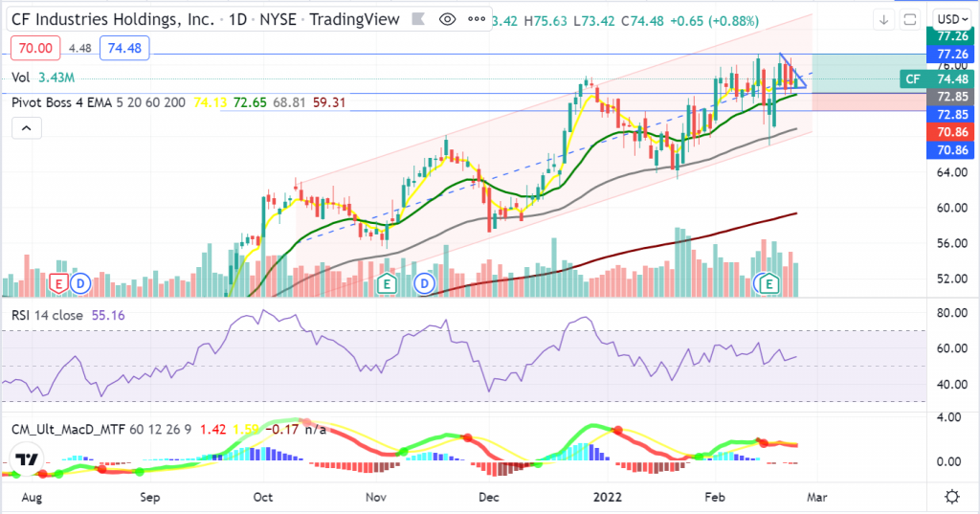
Task: Click the NYSE exchange label in the title
Action: [278, 20]
